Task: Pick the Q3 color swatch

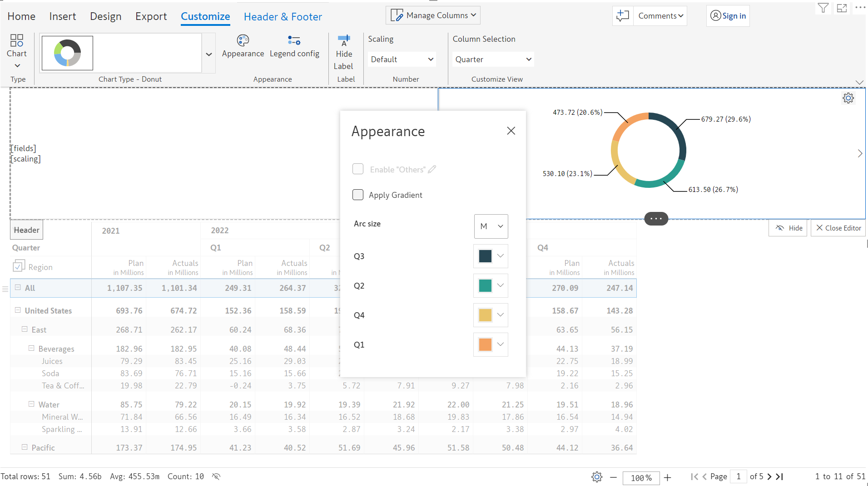Action: 485,256
